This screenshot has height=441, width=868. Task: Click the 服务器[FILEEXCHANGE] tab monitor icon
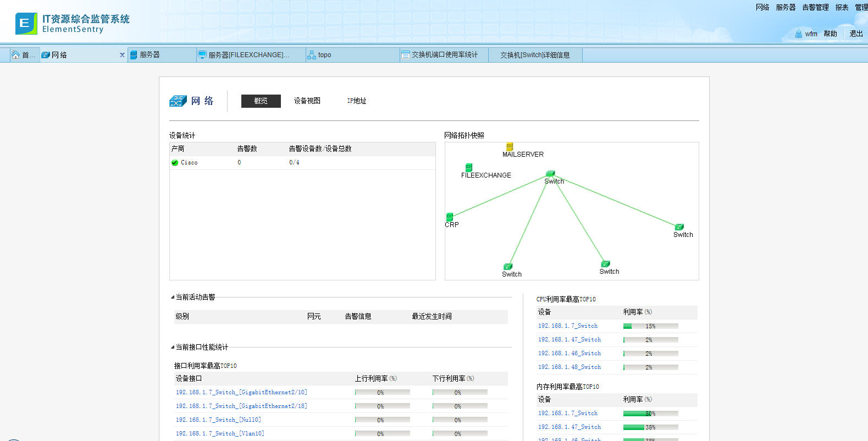(x=202, y=55)
